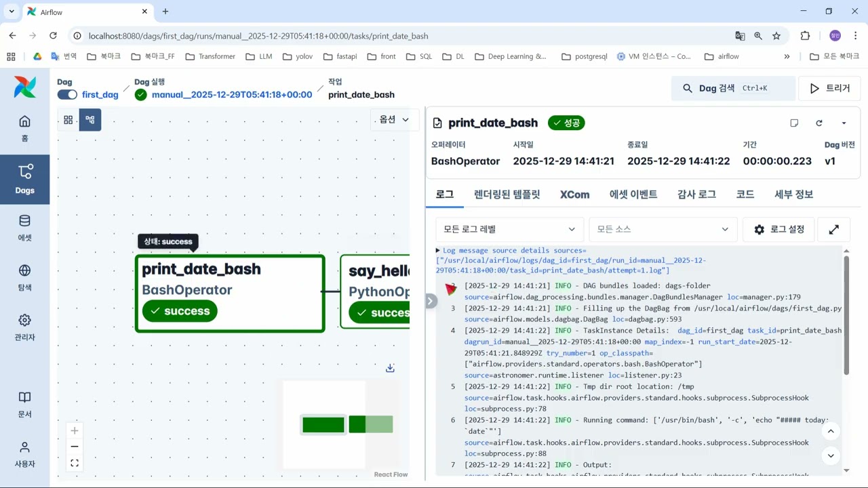Select the 로그 tab

pyautogui.click(x=445, y=195)
